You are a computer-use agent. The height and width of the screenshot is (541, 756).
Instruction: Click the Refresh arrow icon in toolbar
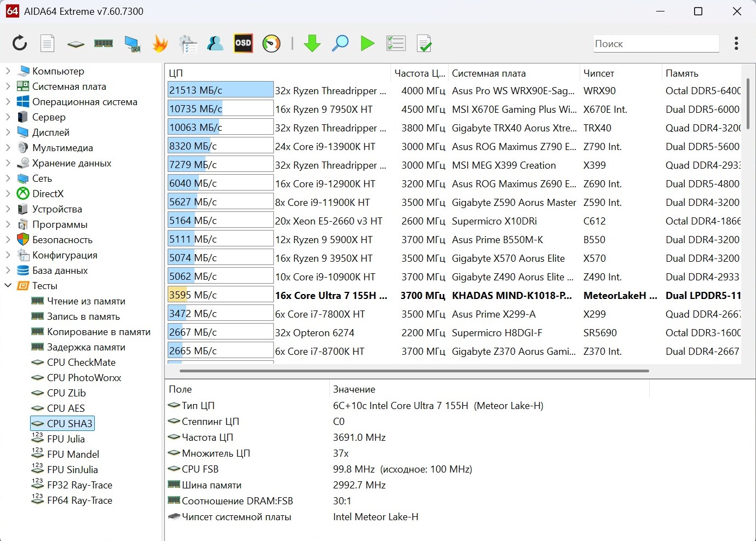[20, 43]
